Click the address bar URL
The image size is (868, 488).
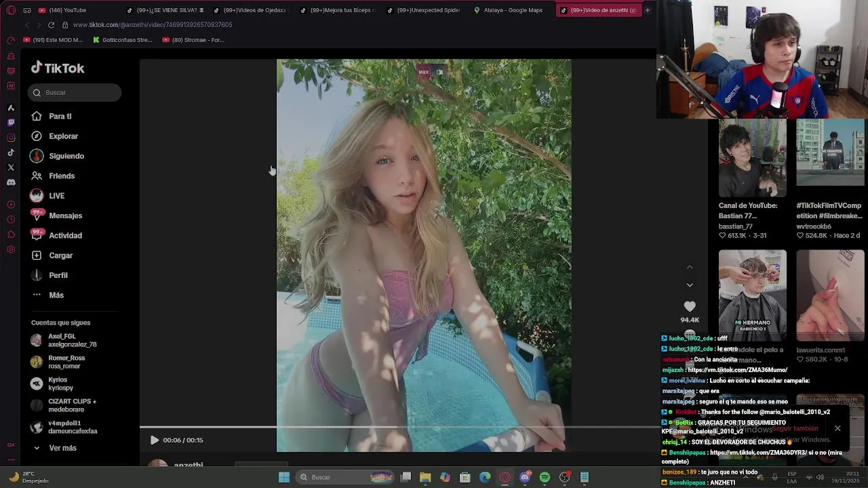click(153, 25)
